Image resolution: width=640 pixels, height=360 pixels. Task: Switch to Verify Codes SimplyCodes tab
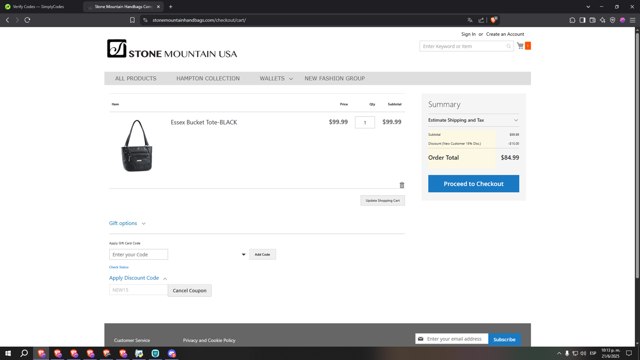[39, 7]
